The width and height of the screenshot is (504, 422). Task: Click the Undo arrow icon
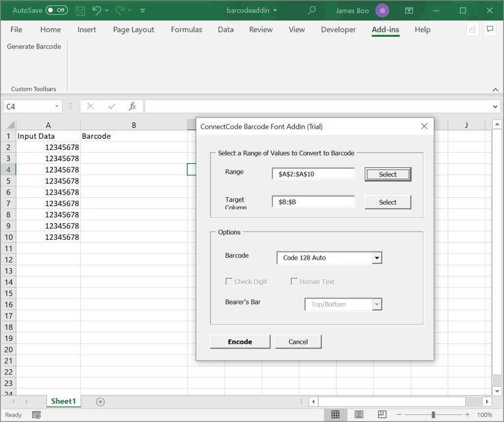coord(96,10)
